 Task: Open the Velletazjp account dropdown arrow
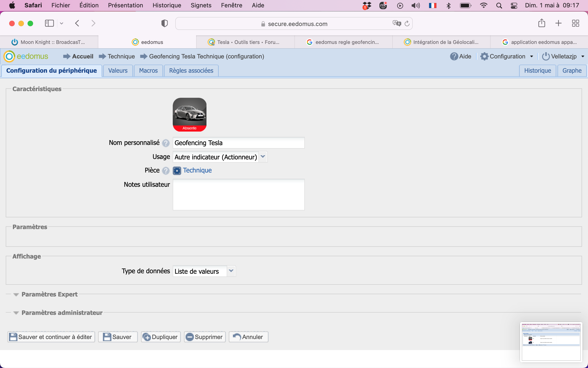click(x=583, y=57)
